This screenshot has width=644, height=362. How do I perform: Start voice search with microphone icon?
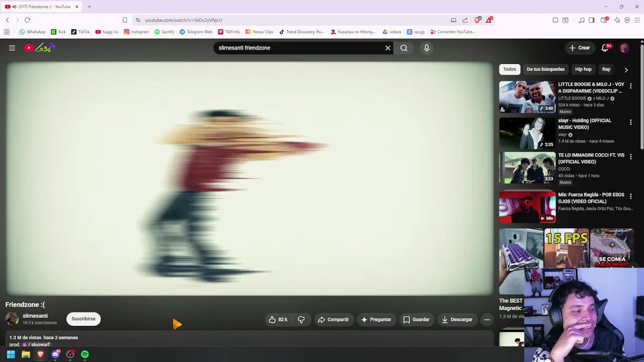point(427,48)
